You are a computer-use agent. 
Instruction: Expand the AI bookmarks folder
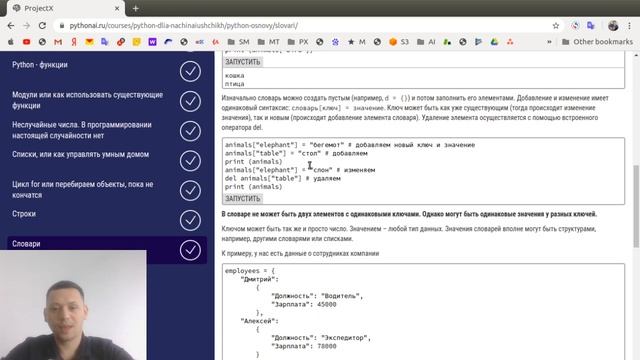426,42
